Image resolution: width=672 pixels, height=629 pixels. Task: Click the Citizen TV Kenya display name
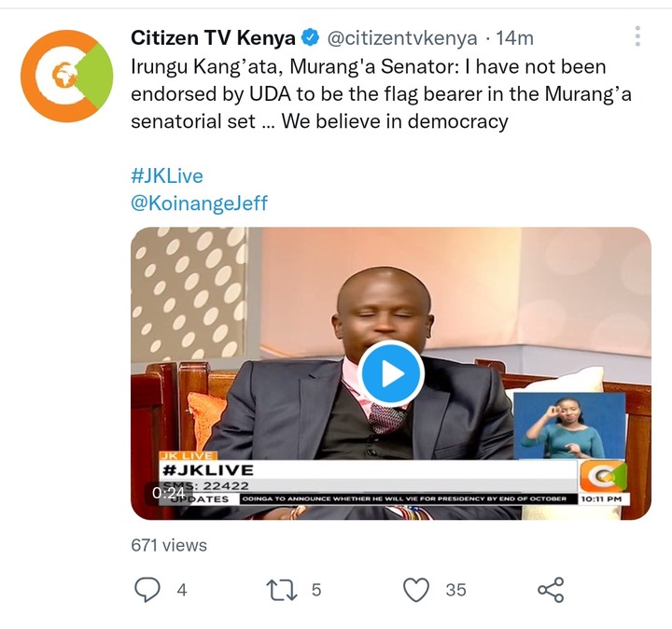[213, 38]
